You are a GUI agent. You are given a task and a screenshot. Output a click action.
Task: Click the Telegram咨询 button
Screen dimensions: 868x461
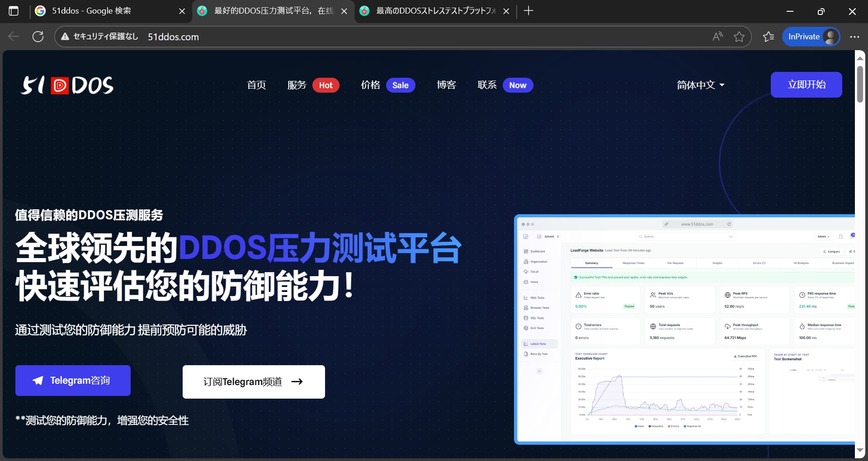[x=73, y=381]
